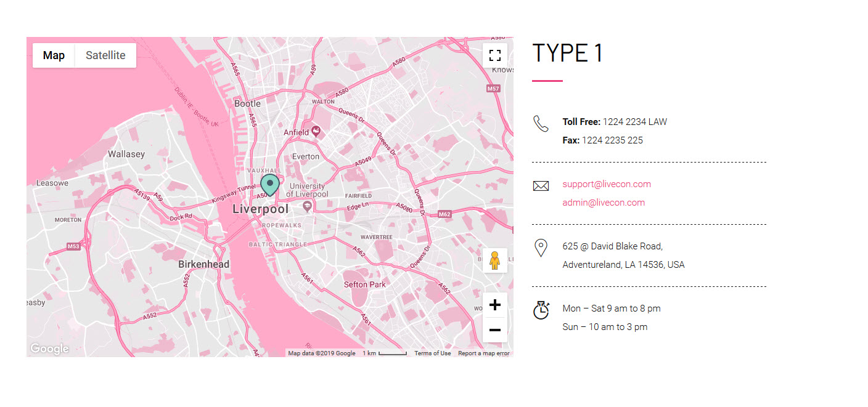Open the map Terms of Use
This screenshot has width=868, height=407.
point(432,353)
